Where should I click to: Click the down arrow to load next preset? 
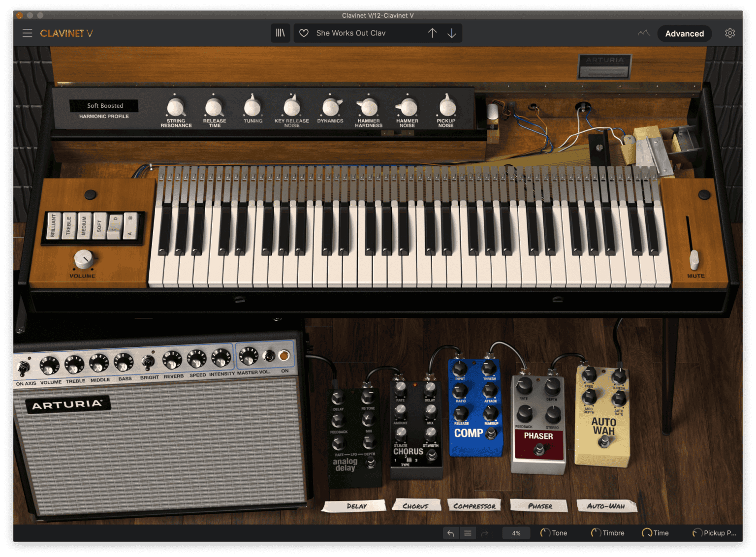(x=452, y=33)
